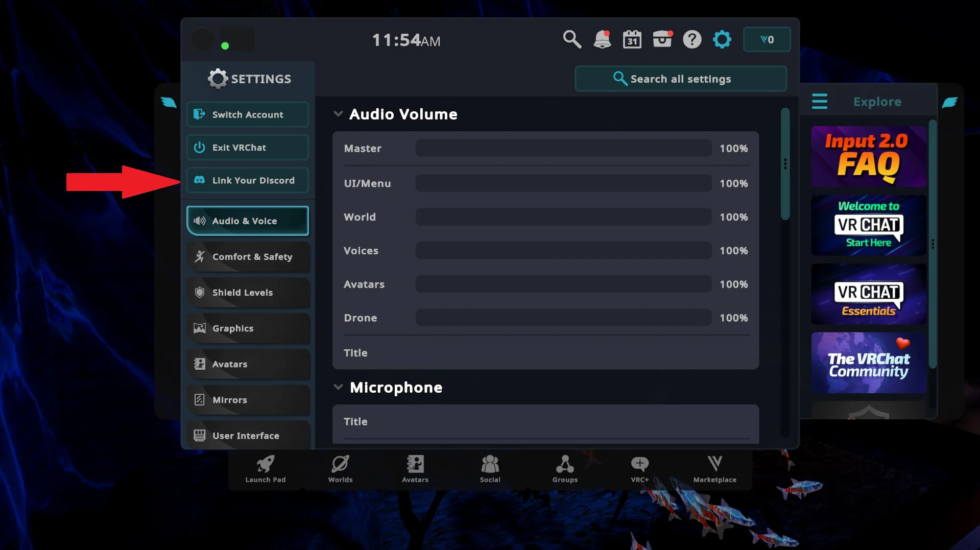Collapse the Audio Volume section
Viewport: 980px width, 550px height.
tap(338, 114)
